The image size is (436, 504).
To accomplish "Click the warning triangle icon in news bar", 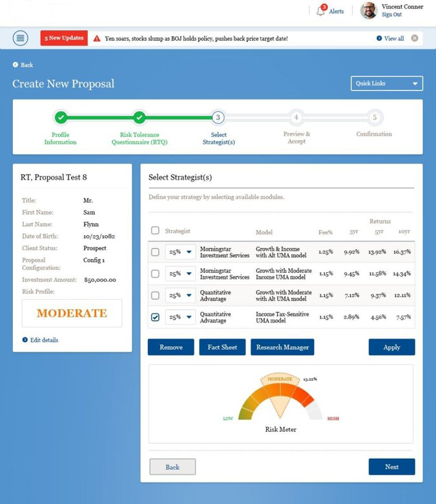I will [97, 39].
